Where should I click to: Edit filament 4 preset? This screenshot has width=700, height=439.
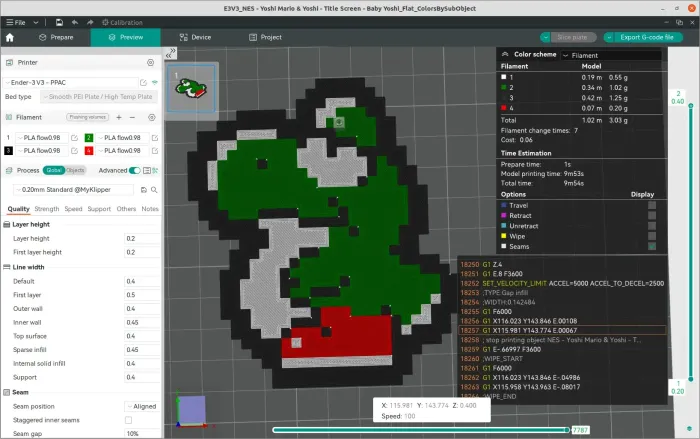155,151
